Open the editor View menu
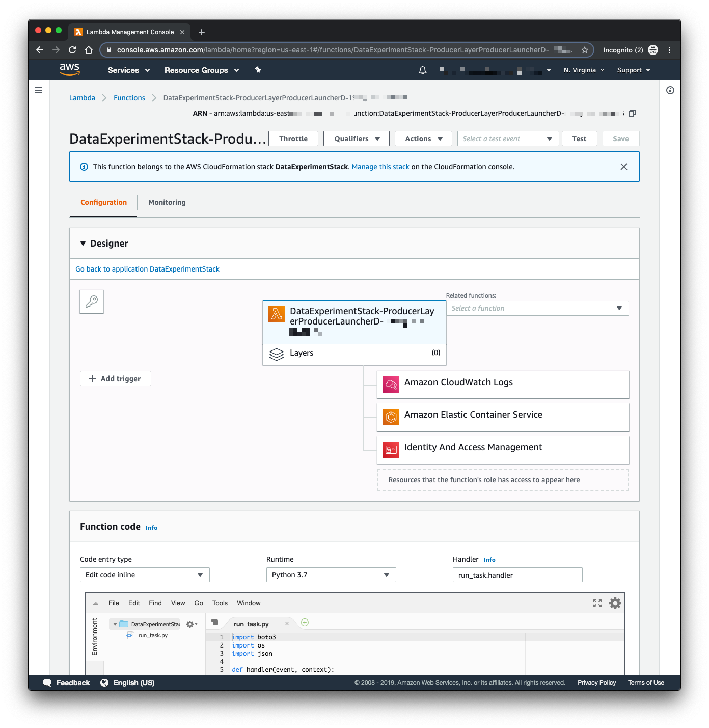The height and width of the screenshot is (728, 709). [x=178, y=603]
